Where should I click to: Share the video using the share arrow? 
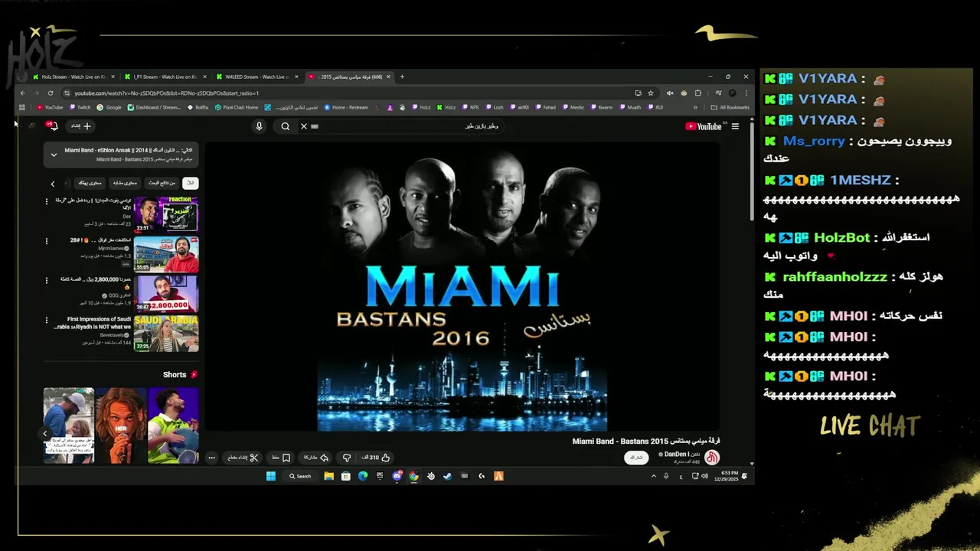click(x=315, y=458)
